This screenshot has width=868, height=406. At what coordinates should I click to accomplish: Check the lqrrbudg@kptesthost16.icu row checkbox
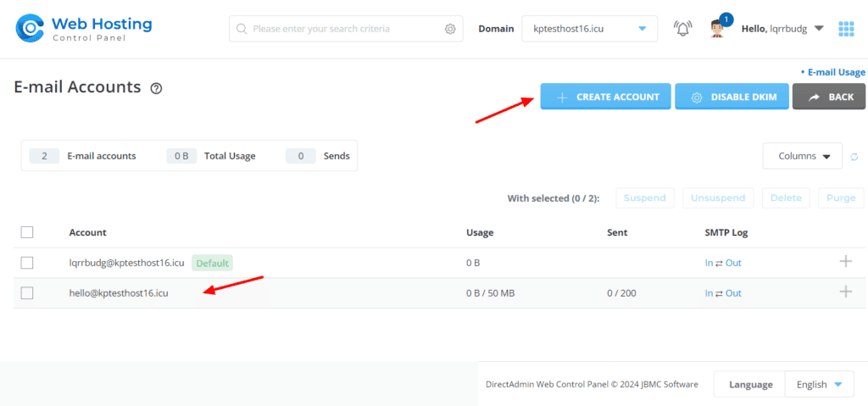[x=27, y=263]
